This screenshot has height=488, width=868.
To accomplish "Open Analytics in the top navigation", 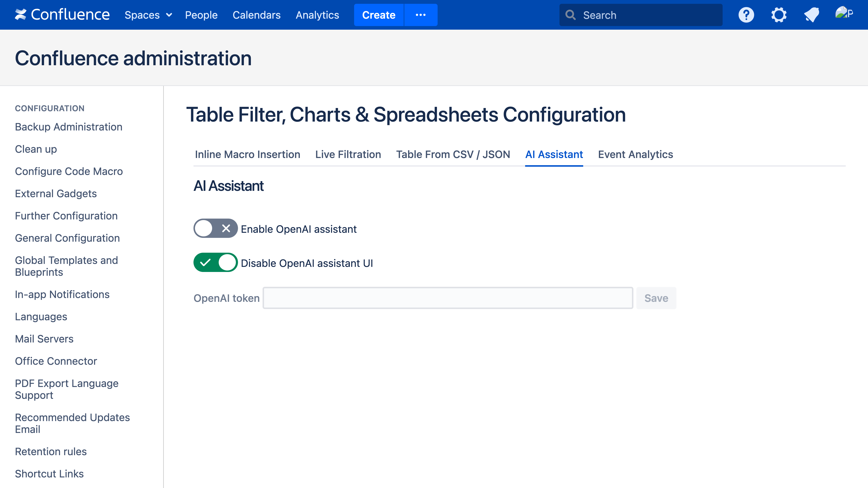I will point(317,15).
